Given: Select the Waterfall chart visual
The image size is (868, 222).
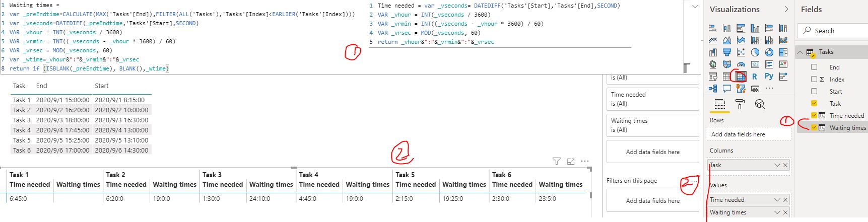Looking at the screenshot, I should coord(713,52).
